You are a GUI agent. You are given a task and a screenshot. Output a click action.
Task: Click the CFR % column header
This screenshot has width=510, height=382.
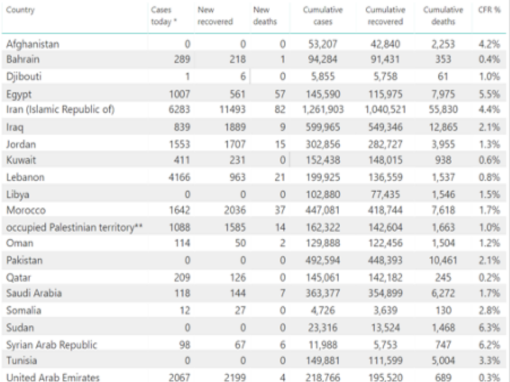coord(489,10)
